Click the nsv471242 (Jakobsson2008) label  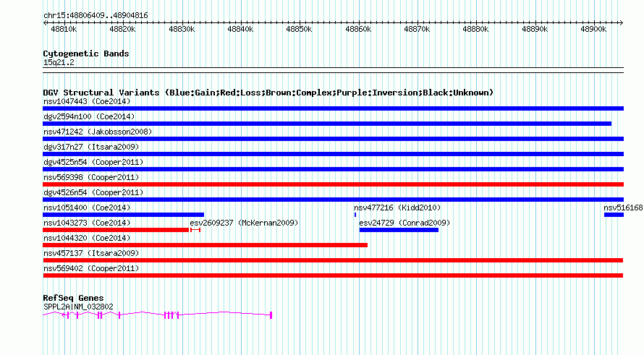point(98,132)
